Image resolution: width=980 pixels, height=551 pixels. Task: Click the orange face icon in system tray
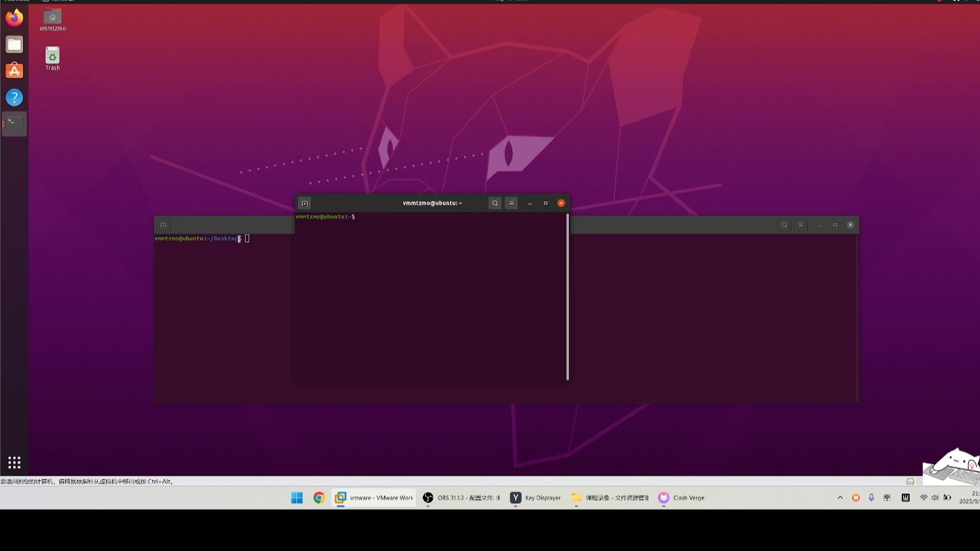pyautogui.click(x=856, y=498)
